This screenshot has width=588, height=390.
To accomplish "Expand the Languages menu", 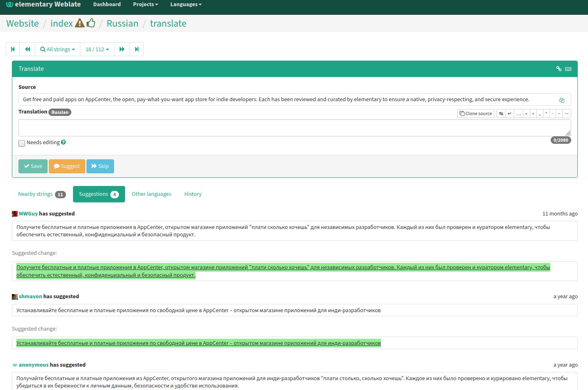I will [x=186, y=5].
